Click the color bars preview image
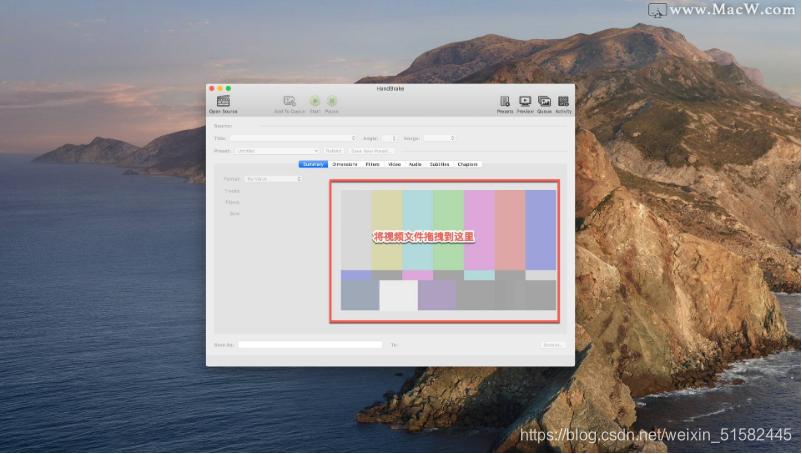 [445, 252]
